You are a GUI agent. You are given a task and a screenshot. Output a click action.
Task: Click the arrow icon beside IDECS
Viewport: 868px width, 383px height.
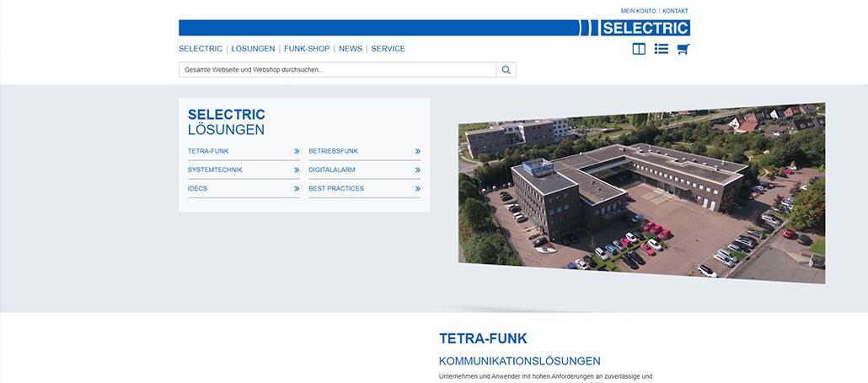(297, 189)
